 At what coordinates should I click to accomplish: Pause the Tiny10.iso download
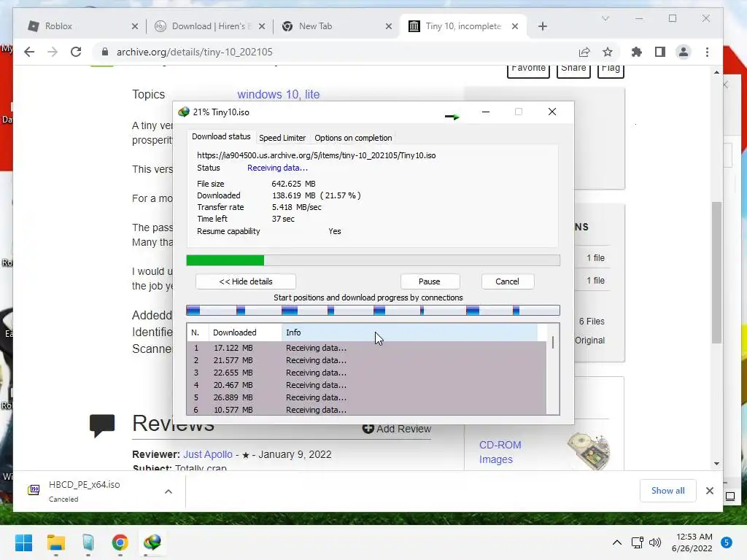click(x=429, y=281)
